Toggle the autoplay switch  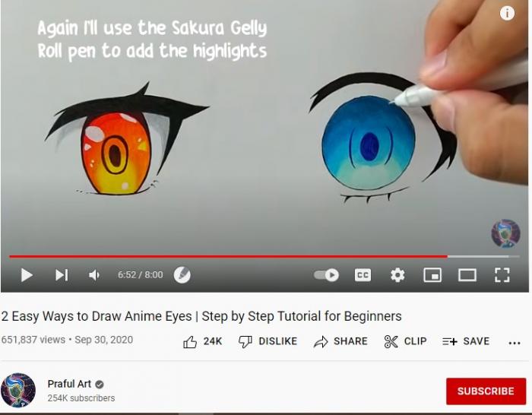(x=326, y=275)
